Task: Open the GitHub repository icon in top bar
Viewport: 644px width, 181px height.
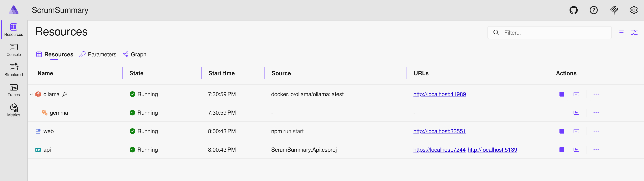Action: tap(574, 10)
